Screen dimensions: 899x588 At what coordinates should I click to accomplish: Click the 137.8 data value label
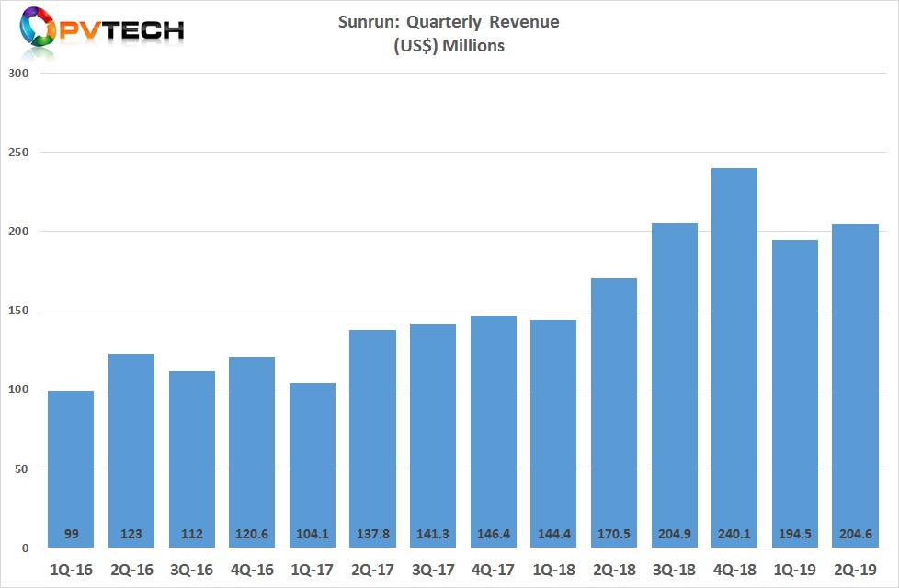[372, 534]
